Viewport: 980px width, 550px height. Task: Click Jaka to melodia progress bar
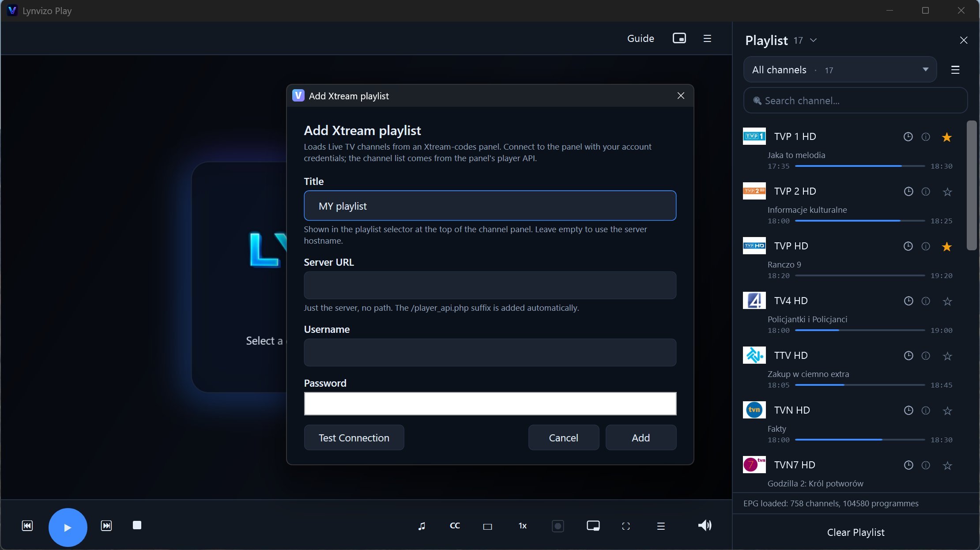[860, 166]
